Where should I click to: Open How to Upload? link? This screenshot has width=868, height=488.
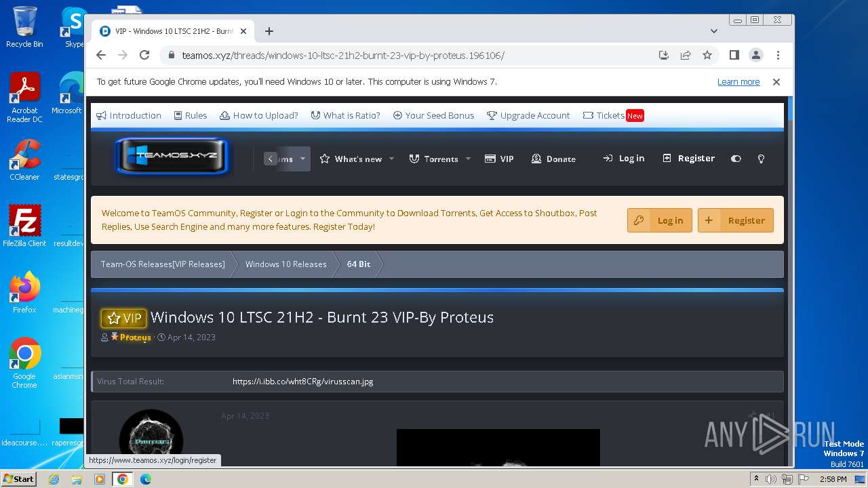coord(259,115)
